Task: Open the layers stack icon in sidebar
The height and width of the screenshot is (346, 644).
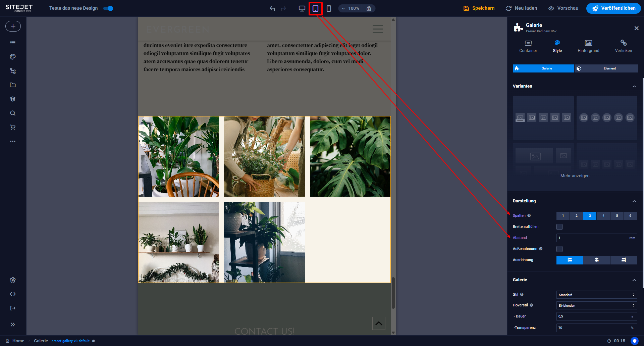Action: point(13,99)
